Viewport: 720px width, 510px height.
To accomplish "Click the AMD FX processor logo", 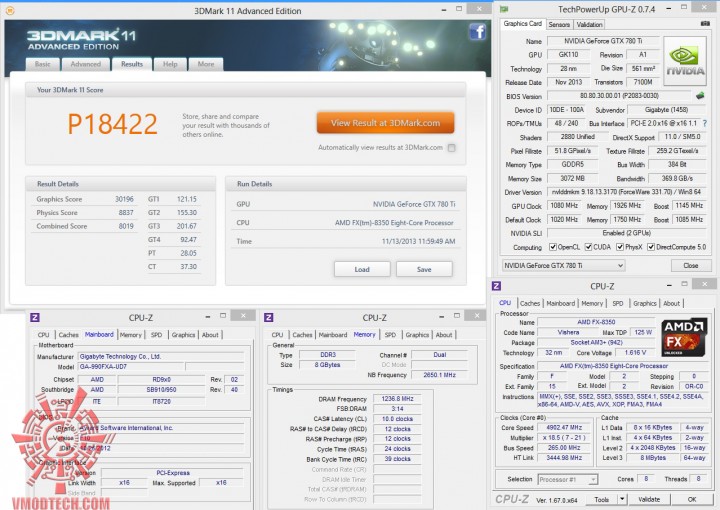I will click(684, 337).
